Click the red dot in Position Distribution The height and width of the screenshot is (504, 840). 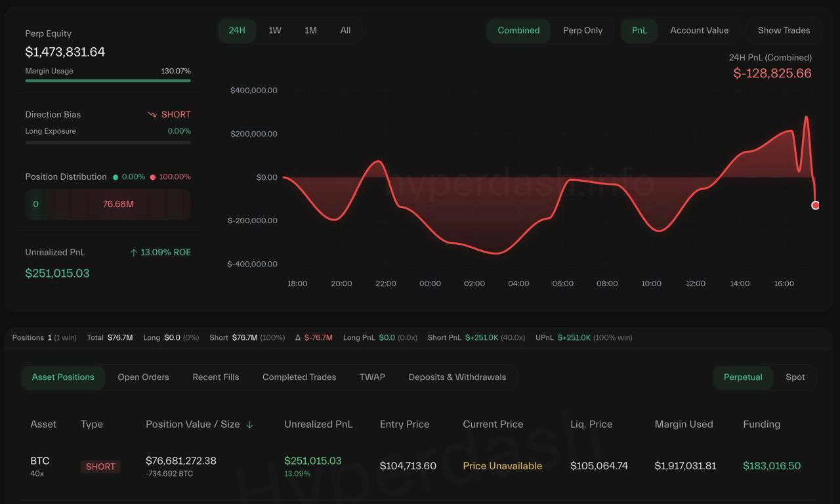153,177
